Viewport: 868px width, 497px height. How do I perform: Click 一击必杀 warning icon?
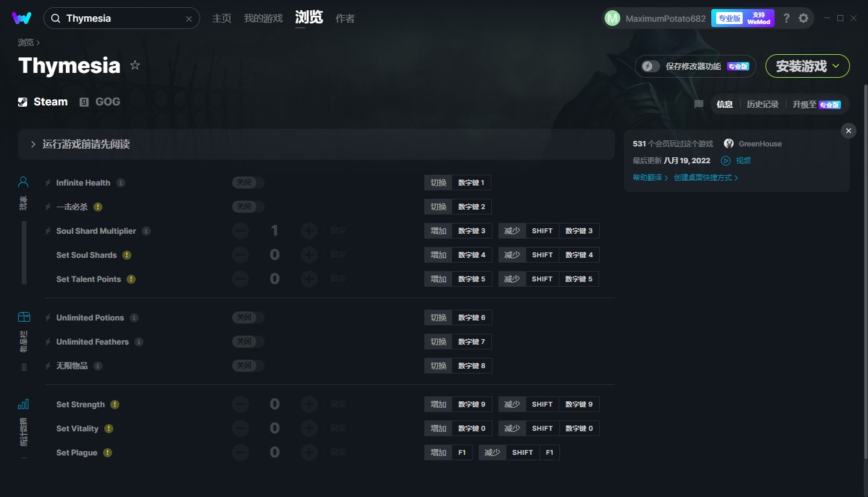pyautogui.click(x=98, y=207)
